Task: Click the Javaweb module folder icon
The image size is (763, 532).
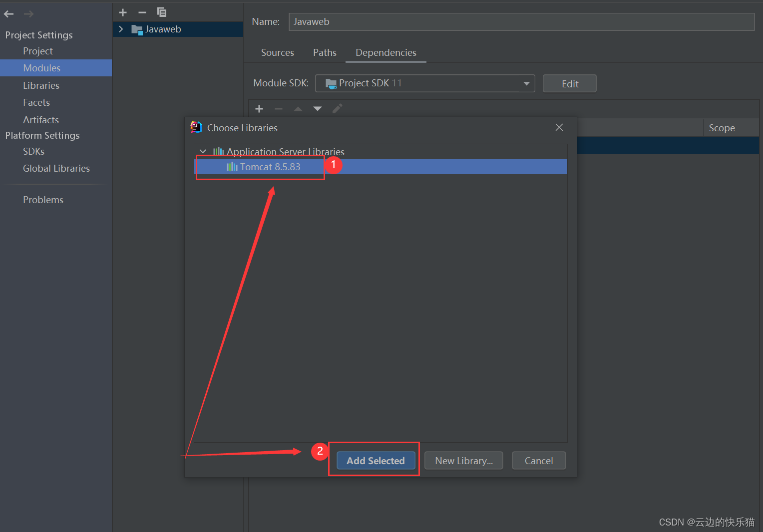Action: pos(137,29)
